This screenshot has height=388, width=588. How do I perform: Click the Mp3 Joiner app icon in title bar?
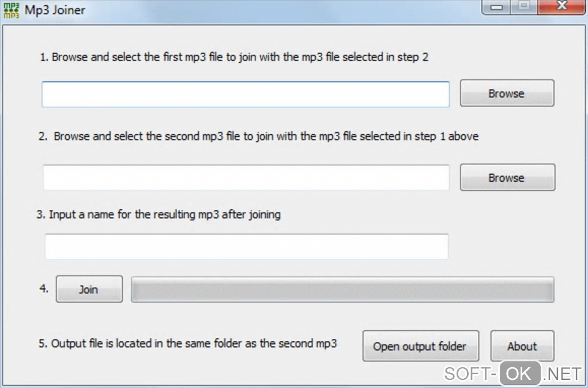(12, 11)
